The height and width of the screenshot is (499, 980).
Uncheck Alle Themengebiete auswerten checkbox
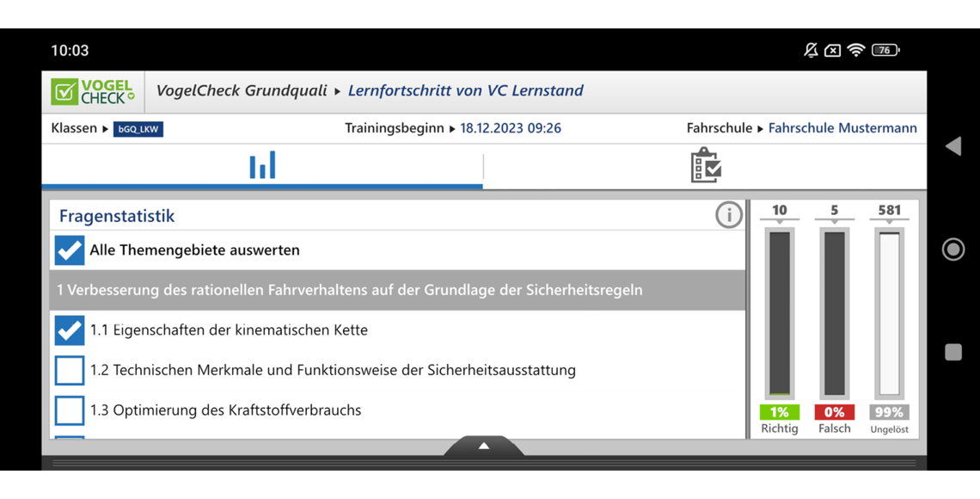(x=70, y=250)
